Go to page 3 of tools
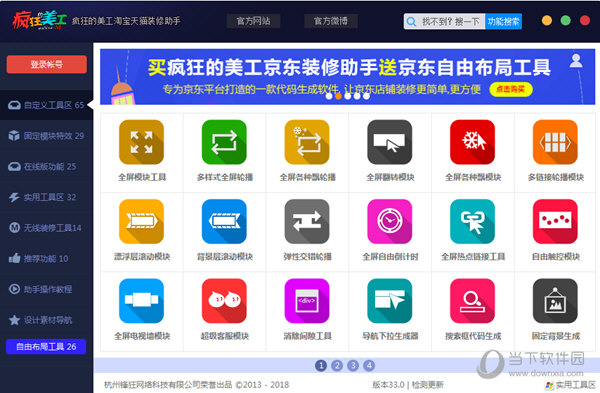This screenshot has height=393, width=600. 353,366
